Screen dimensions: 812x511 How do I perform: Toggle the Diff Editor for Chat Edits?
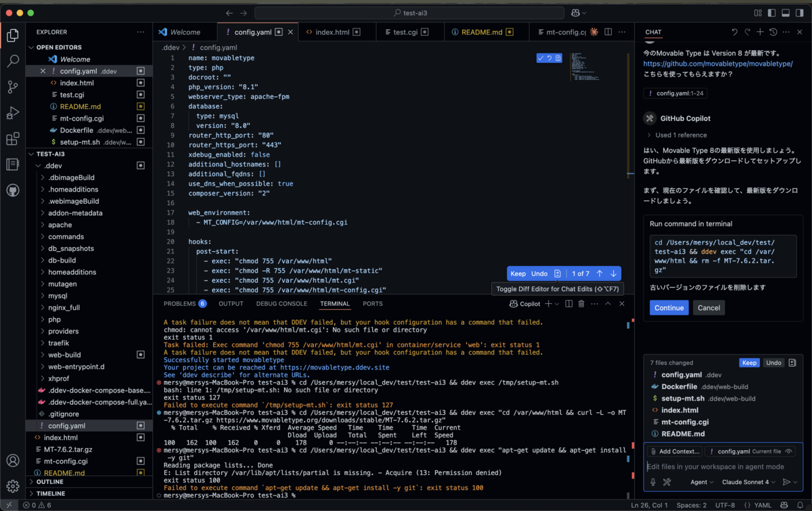557,273
